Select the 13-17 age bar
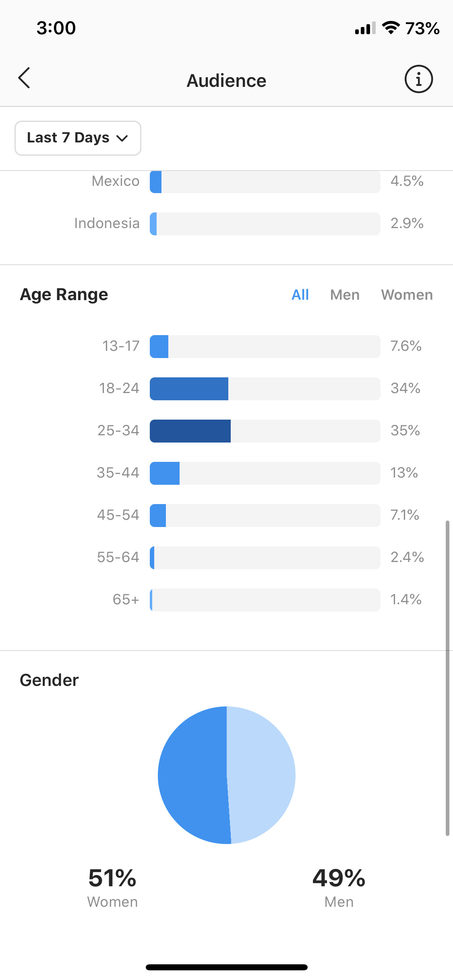Image resolution: width=453 pixels, height=980 pixels. tap(265, 346)
